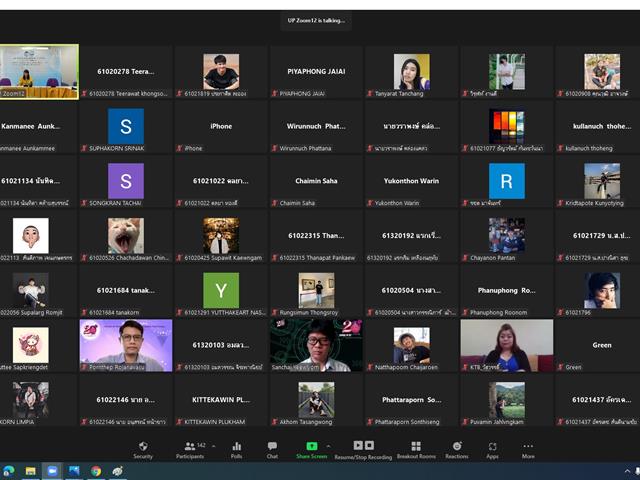The height and width of the screenshot is (480, 640).
Task: Open the Participants panel icon
Action: tap(190, 446)
